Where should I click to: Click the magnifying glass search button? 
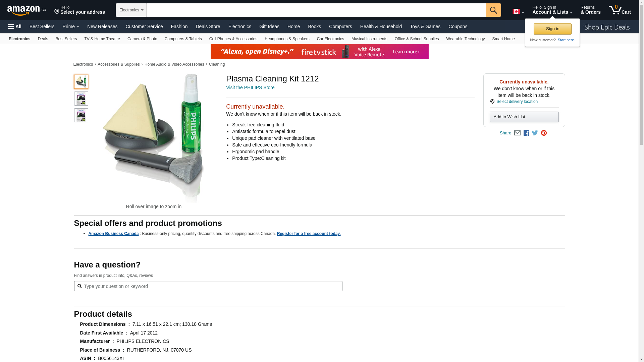493,10
